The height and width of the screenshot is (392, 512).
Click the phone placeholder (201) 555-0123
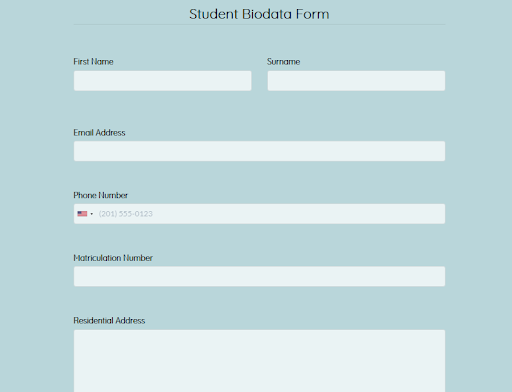tap(126, 214)
